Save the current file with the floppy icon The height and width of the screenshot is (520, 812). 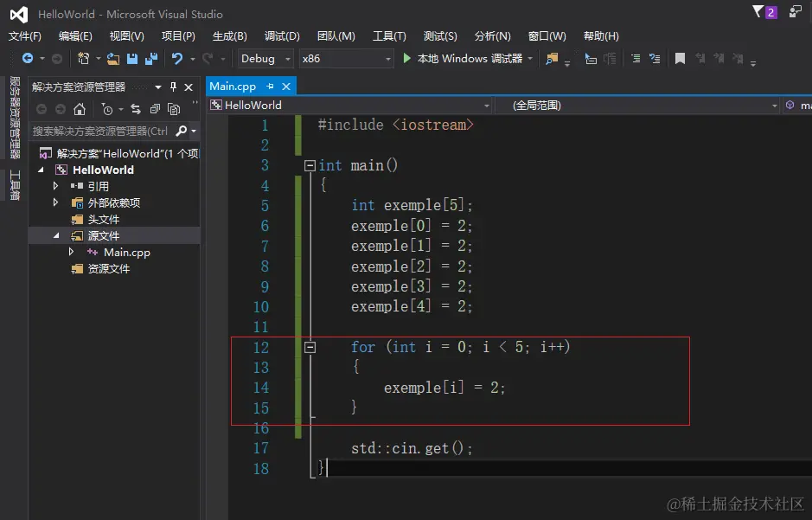coord(132,59)
